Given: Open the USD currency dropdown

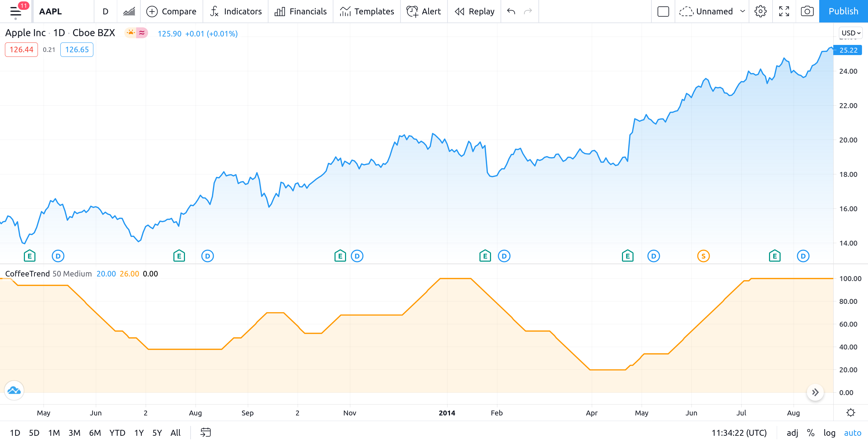Looking at the screenshot, I should 850,33.
